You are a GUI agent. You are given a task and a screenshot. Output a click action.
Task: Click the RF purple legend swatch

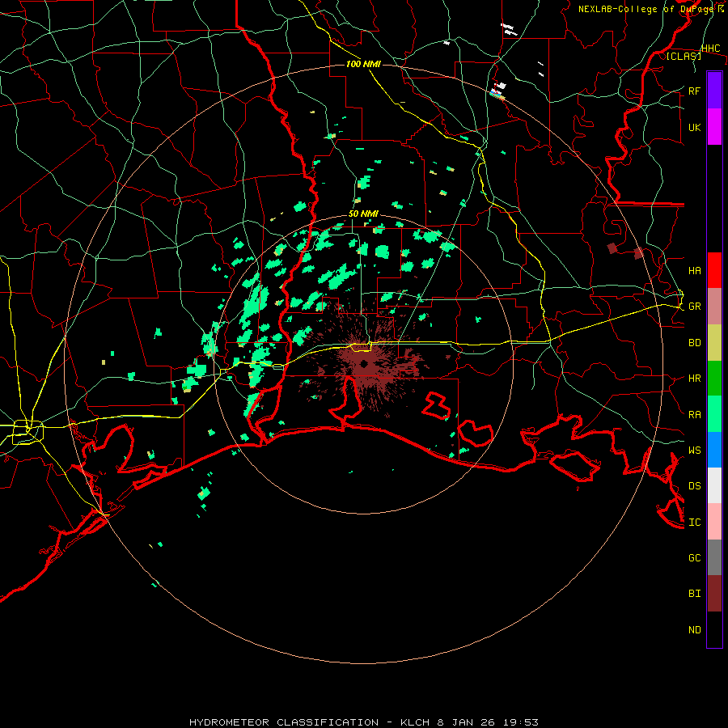pos(714,91)
